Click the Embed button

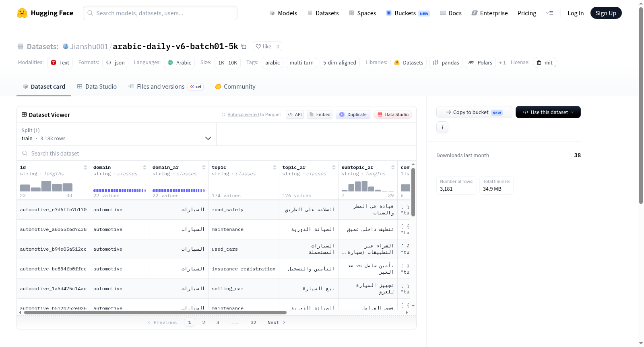[x=320, y=114]
